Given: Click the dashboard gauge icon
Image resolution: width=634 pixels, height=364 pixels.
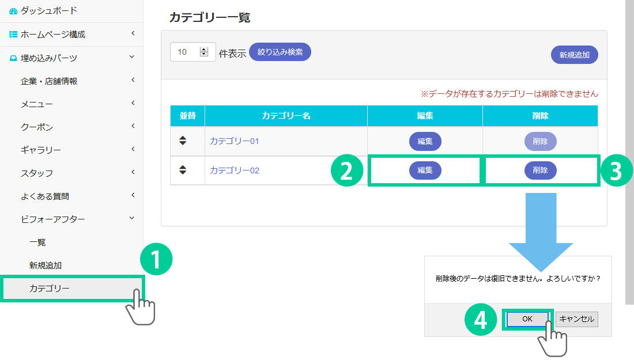Looking at the screenshot, I should [x=13, y=11].
